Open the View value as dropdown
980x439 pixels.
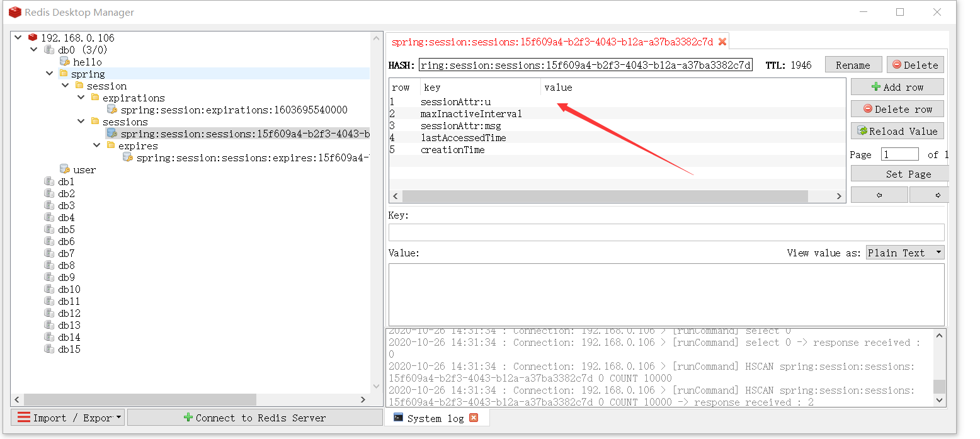(905, 253)
